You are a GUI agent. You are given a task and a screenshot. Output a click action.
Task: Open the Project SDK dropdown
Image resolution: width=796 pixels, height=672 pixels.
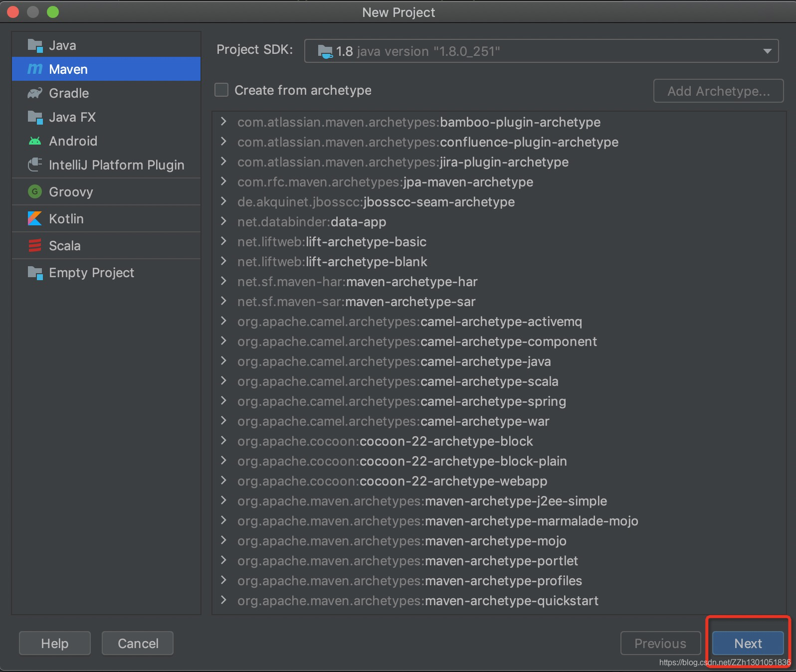[x=541, y=51]
